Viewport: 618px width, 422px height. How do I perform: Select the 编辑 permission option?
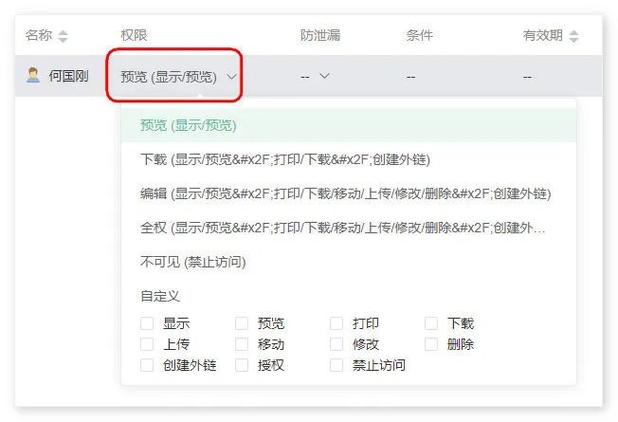click(348, 193)
